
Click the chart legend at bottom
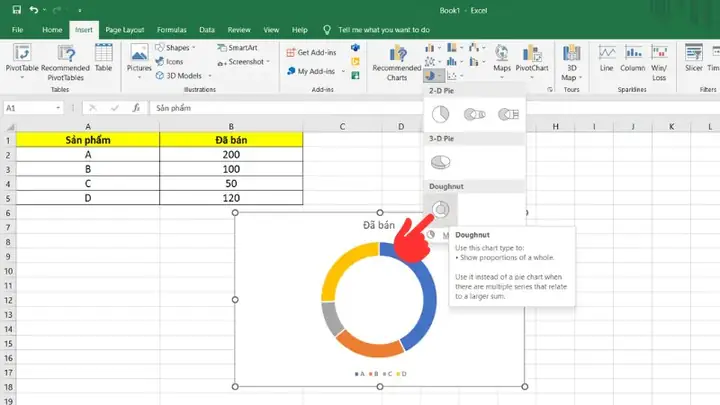380,374
